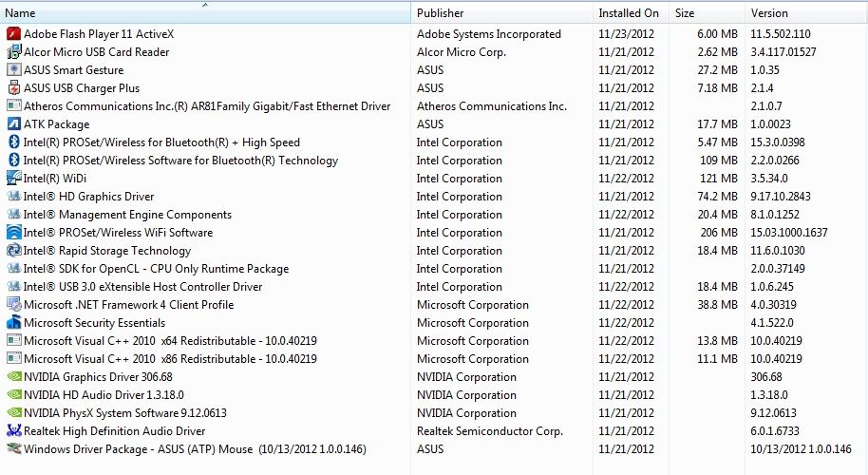Click the Intel HD Graphics Driver icon
The width and height of the screenshot is (868, 475).
click(14, 196)
